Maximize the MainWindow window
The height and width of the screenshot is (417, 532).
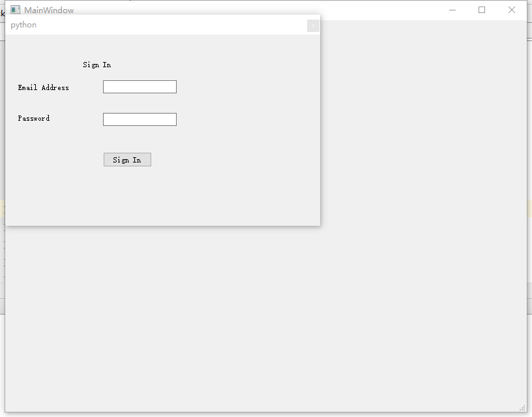[x=481, y=10]
